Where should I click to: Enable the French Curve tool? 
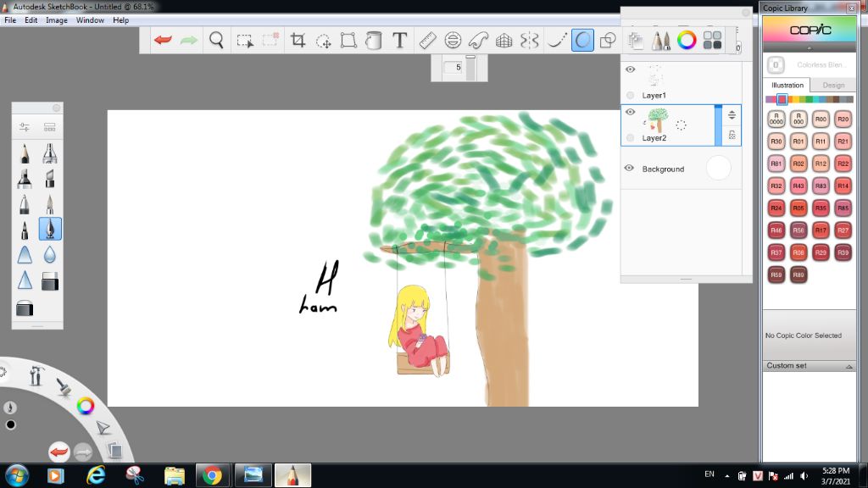click(x=478, y=41)
